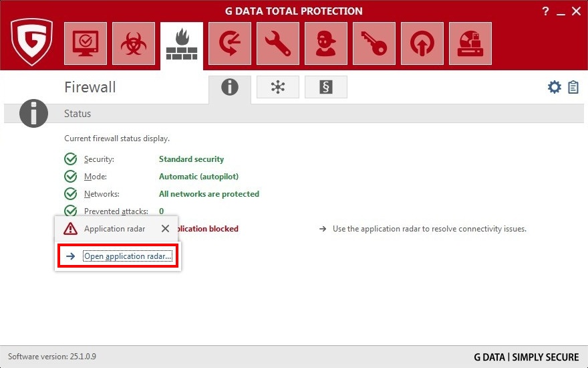
Task: Click the Open application radar link
Action: click(x=128, y=256)
